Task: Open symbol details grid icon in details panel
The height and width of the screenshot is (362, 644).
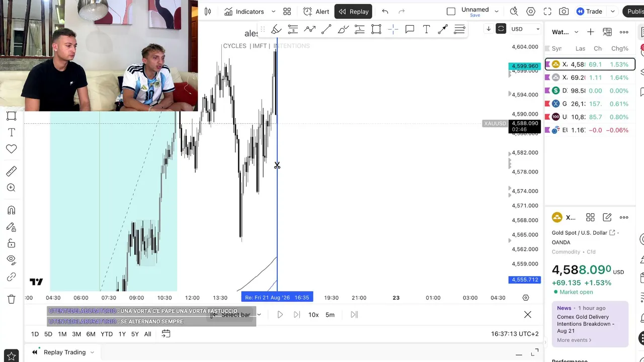Action: pyautogui.click(x=590, y=217)
